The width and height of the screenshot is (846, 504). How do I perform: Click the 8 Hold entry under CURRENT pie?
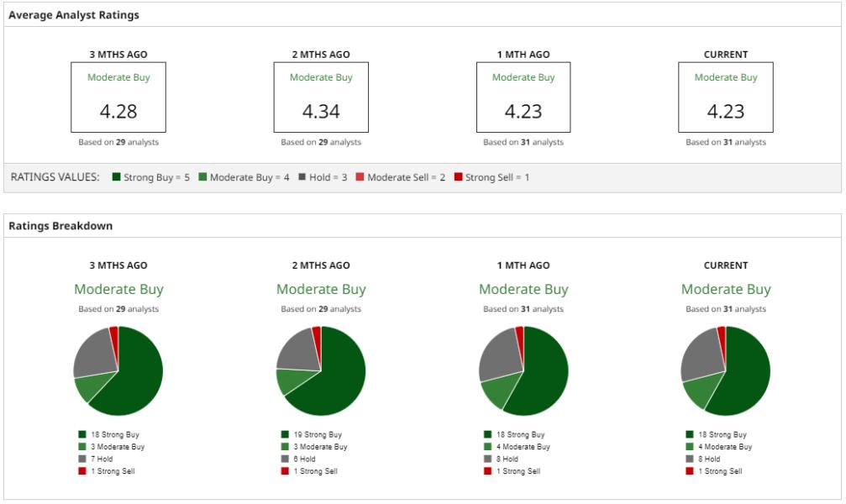point(703,459)
